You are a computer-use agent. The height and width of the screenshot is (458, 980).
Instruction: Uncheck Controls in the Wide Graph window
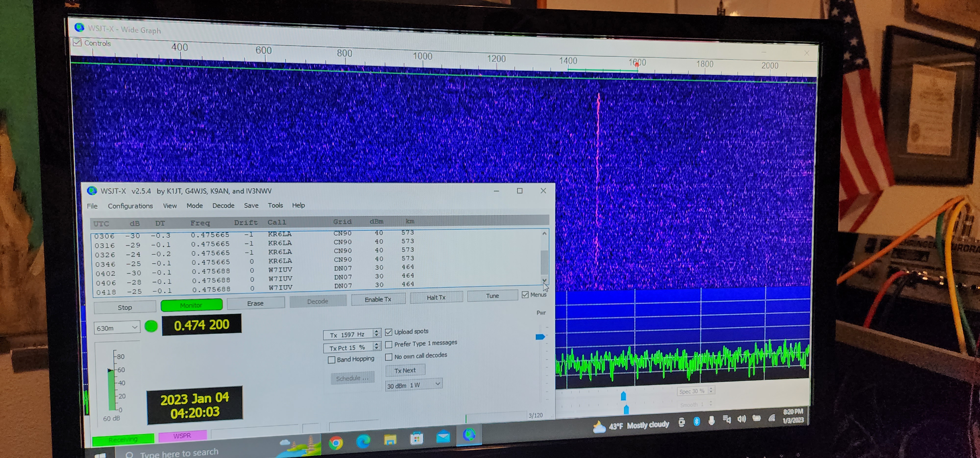tap(77, 42)
